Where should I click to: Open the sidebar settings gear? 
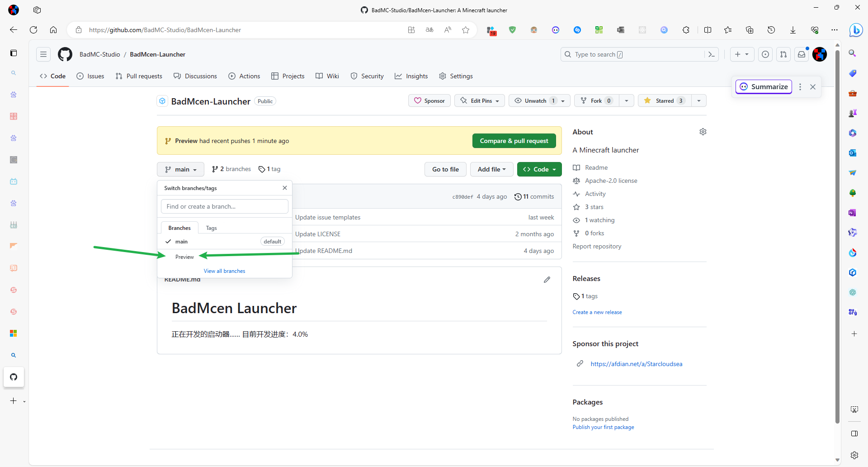(x=854, y=455)
